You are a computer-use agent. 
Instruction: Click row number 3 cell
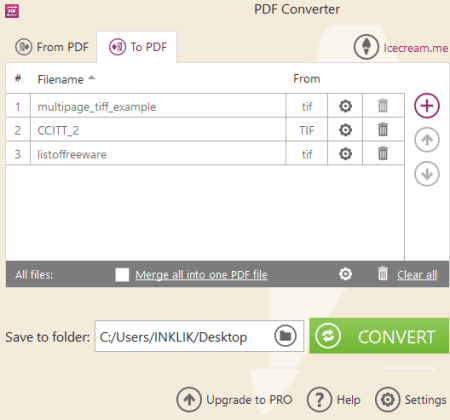point(18,154)
